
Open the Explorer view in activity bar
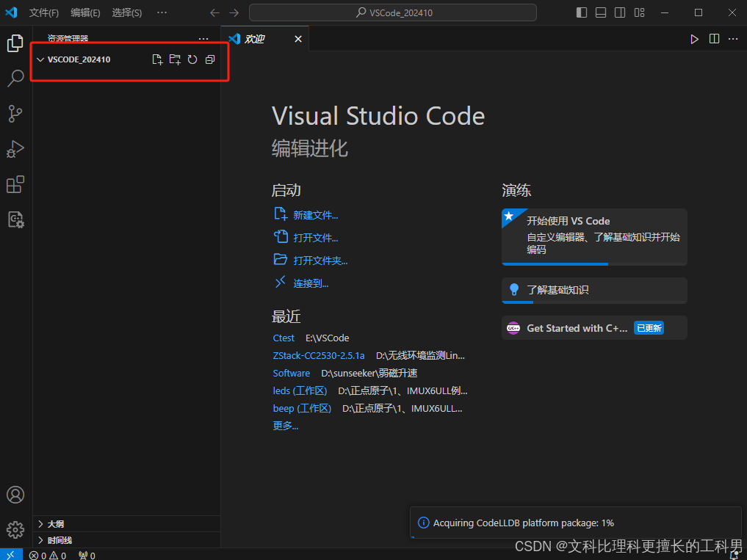pos(15,43)
